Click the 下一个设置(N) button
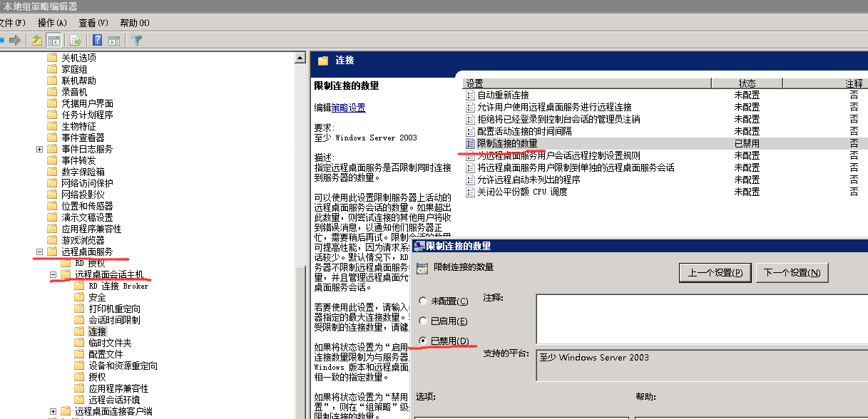The width and height of the screenshot is (868, 419). point(792,272)
